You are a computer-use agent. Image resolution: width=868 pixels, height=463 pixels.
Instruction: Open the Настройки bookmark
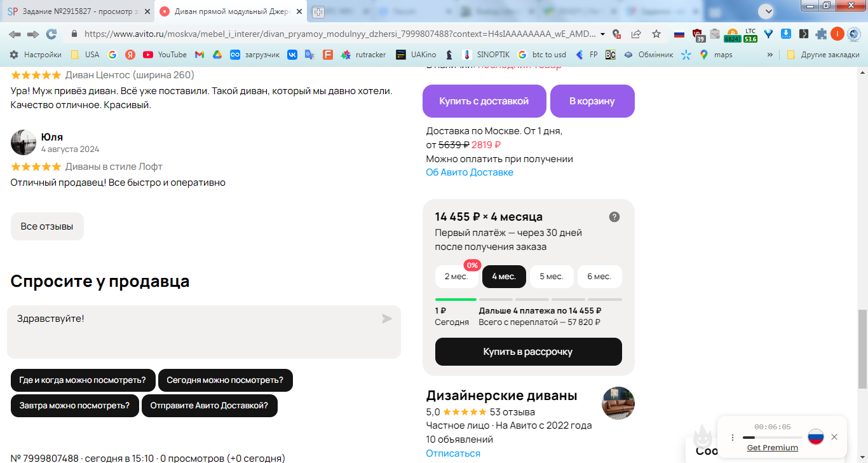point(36,55)
